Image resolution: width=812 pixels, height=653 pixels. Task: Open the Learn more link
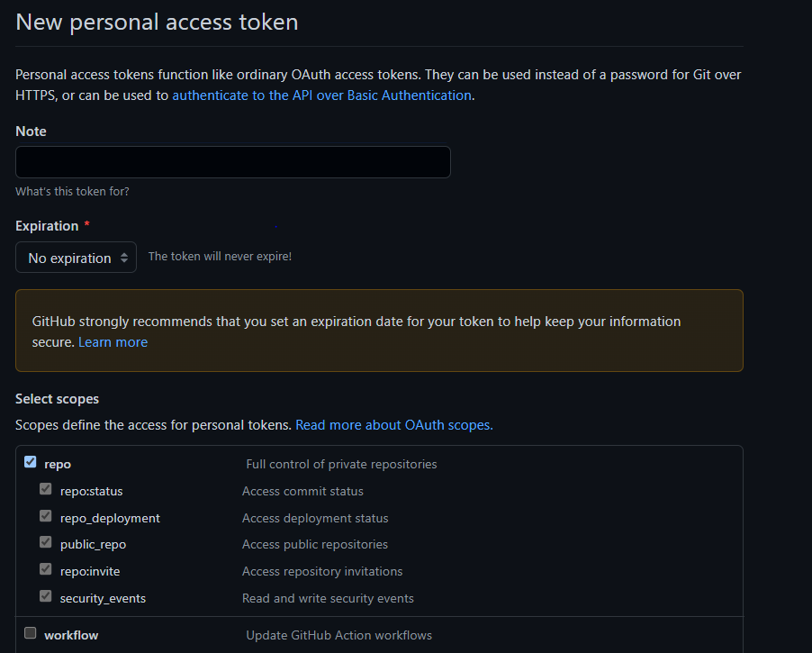pyautogui.click(x=113, y=342)
